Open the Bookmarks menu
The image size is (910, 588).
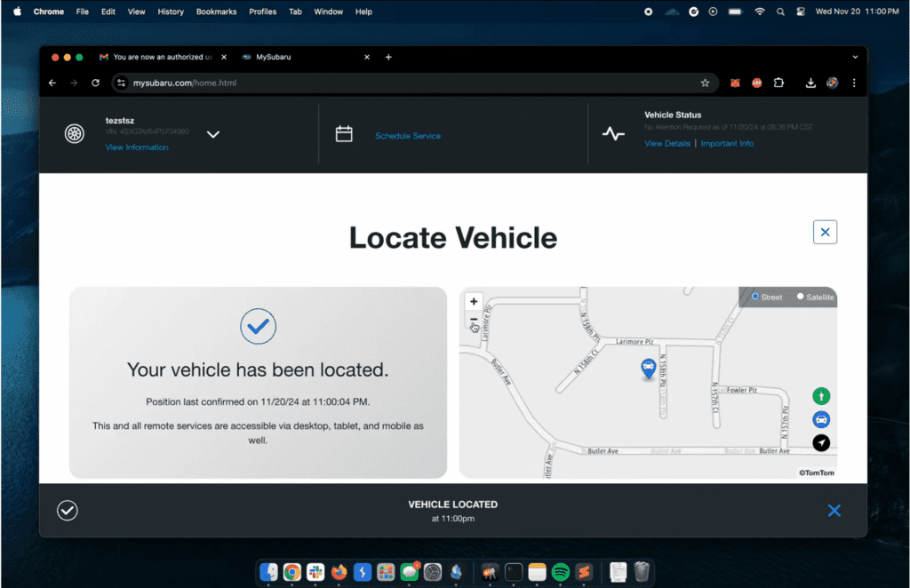click(x=217, y=12)
